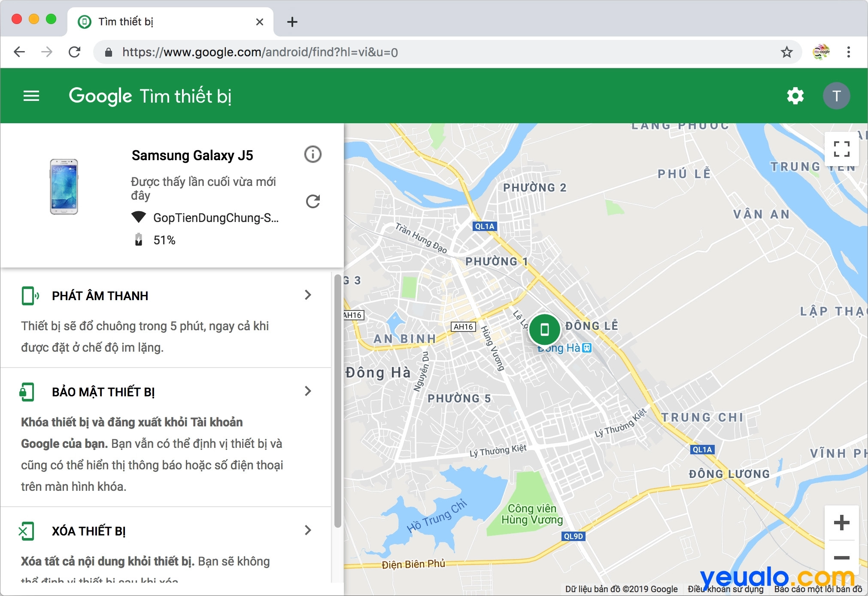868x596 pixels.
Task: Close the Tìm thiết bị tab
Action: (x=260, y=22)
